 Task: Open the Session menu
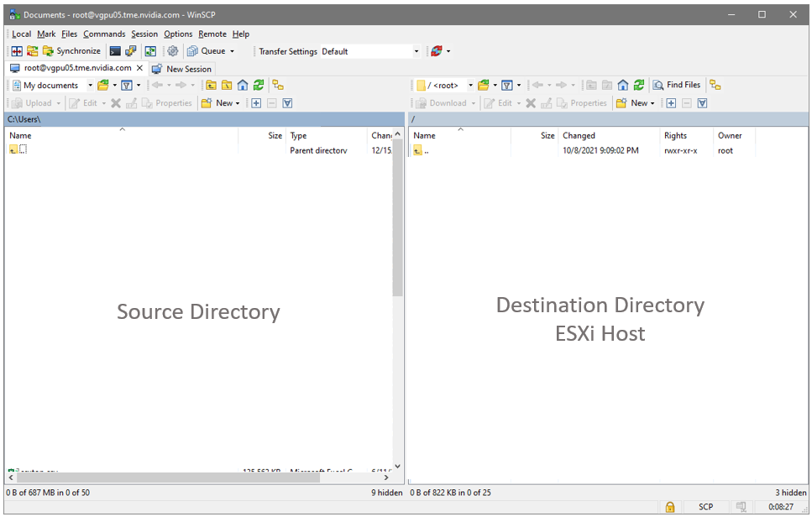pos(144,34)
